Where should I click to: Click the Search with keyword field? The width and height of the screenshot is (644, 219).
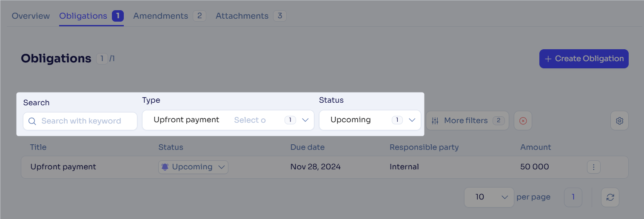pyautogui.click(x=80, y=121)
